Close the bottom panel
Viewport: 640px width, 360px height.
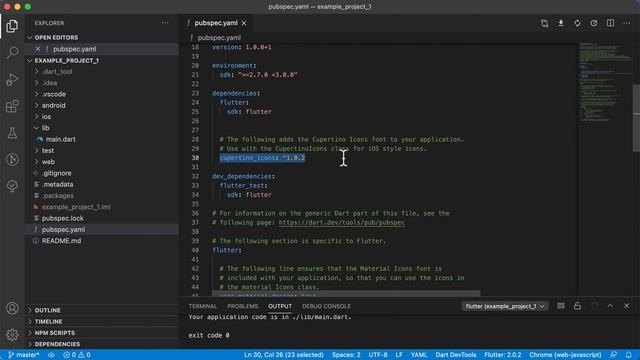click(627, 306)
